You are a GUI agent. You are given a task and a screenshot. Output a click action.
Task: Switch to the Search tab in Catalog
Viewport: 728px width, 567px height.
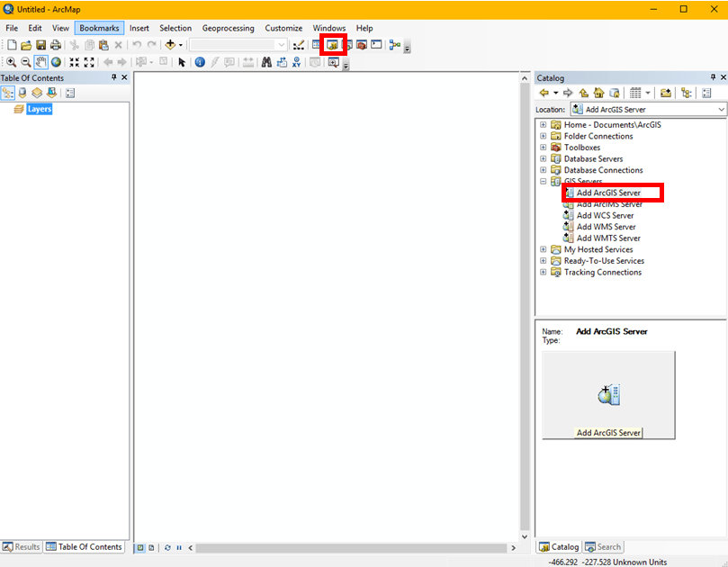603,546
